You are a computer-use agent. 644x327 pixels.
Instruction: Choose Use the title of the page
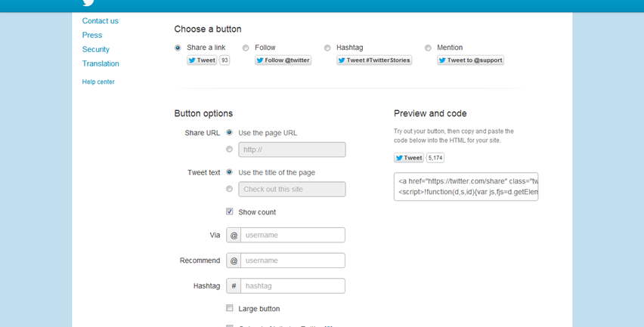pyautogui.click(x=230, y=172)
